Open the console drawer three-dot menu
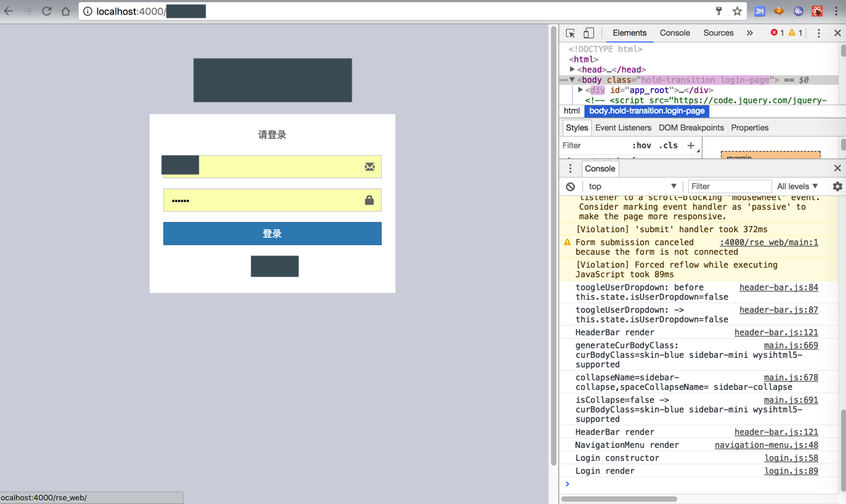 coord(570,168)
